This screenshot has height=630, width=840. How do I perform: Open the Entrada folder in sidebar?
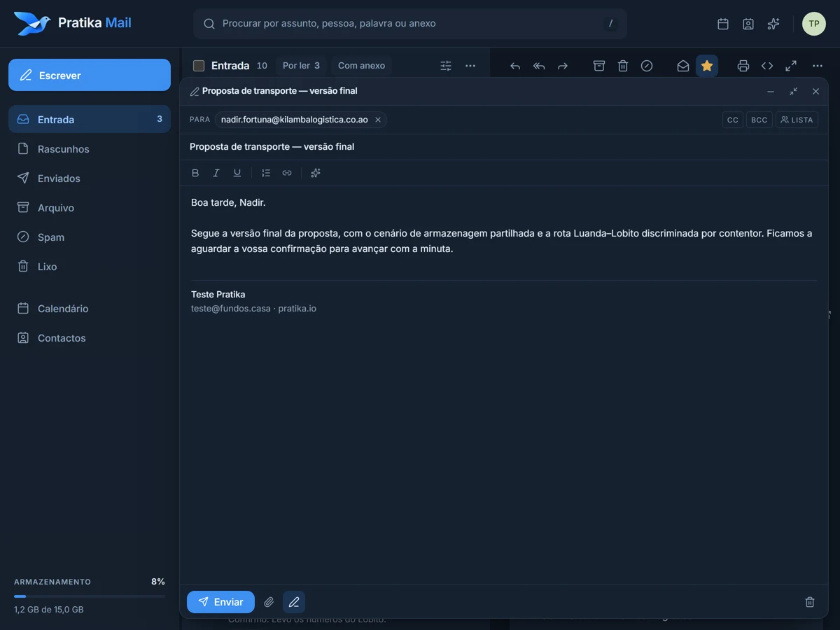coord(90,119)
